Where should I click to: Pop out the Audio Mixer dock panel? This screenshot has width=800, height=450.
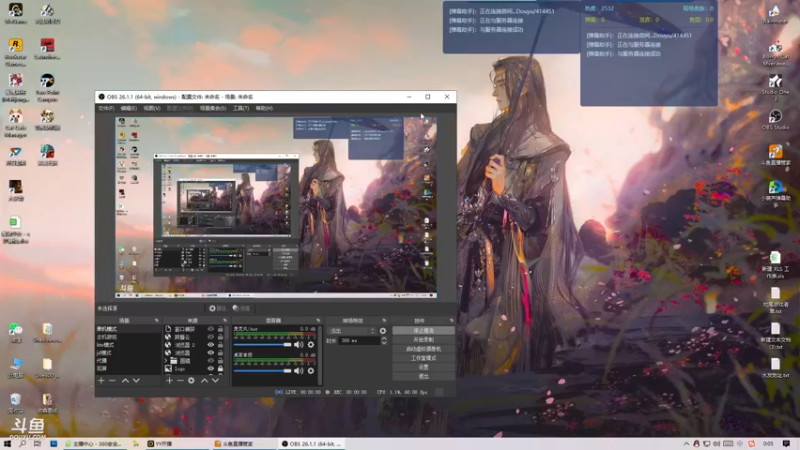[318, 320]
